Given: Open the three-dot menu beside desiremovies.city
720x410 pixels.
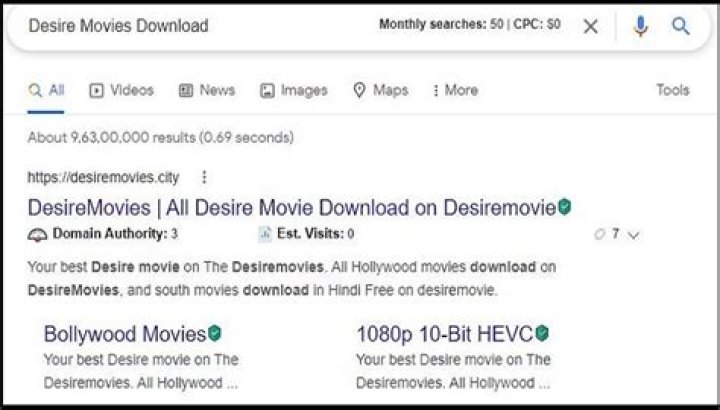Looking at the screenshot, I should [204, 177].
